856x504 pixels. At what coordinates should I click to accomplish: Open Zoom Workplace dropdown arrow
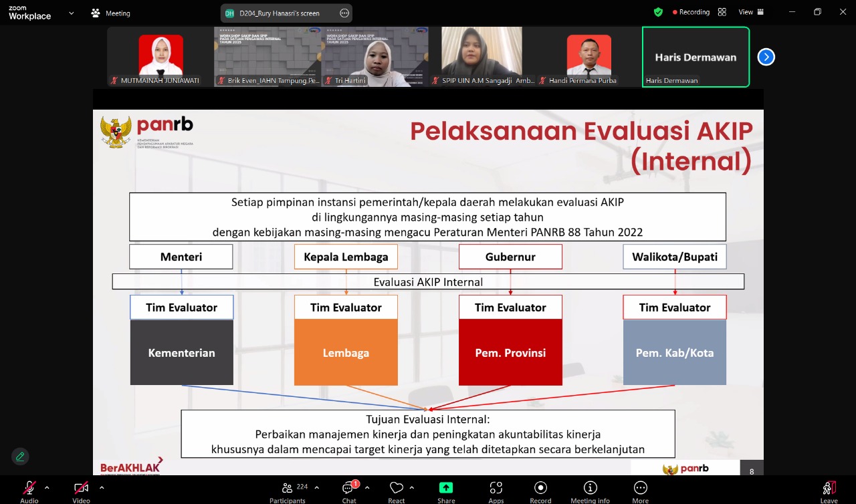coord(71,13)
